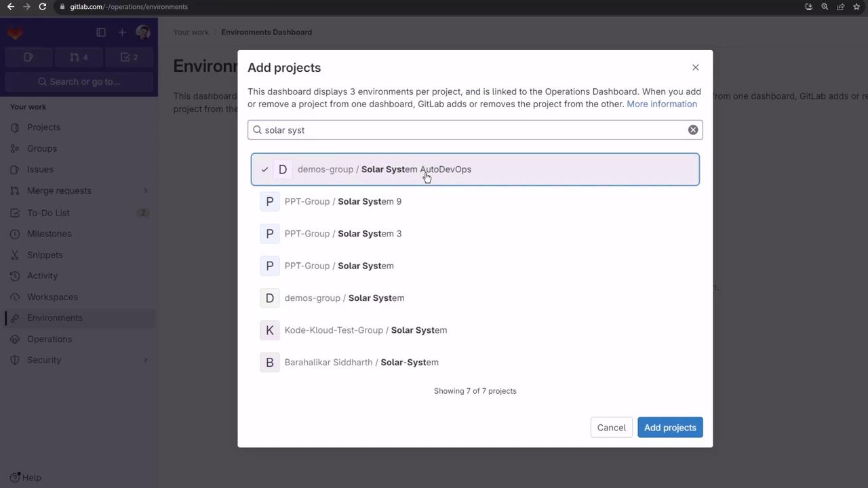868x488 pixels.
Task: Open the Environments sidebar item
Action: [x=55, y=318]
